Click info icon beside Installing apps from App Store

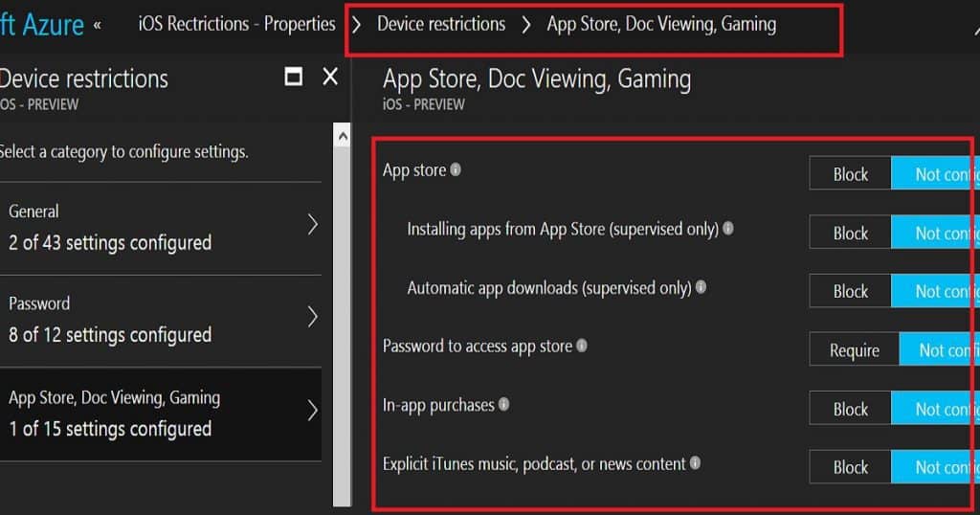pyautogui.click(x=728, y=230)
